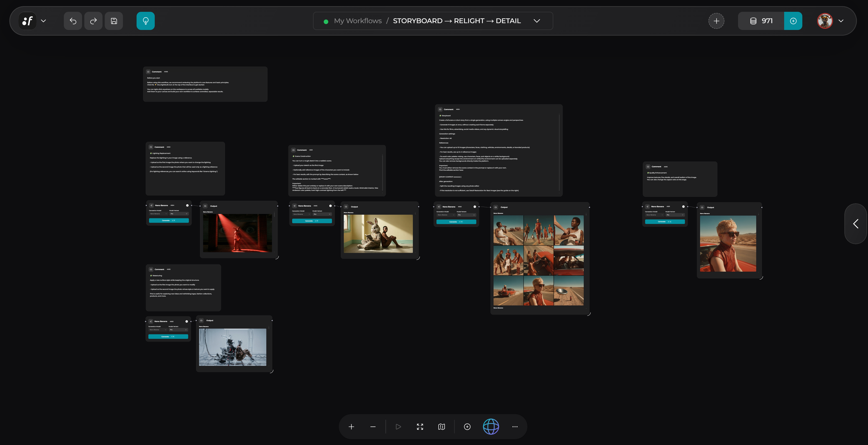This screenshot has height=445, width=868.
Task: Redo the last action
Action: (93, 21)
